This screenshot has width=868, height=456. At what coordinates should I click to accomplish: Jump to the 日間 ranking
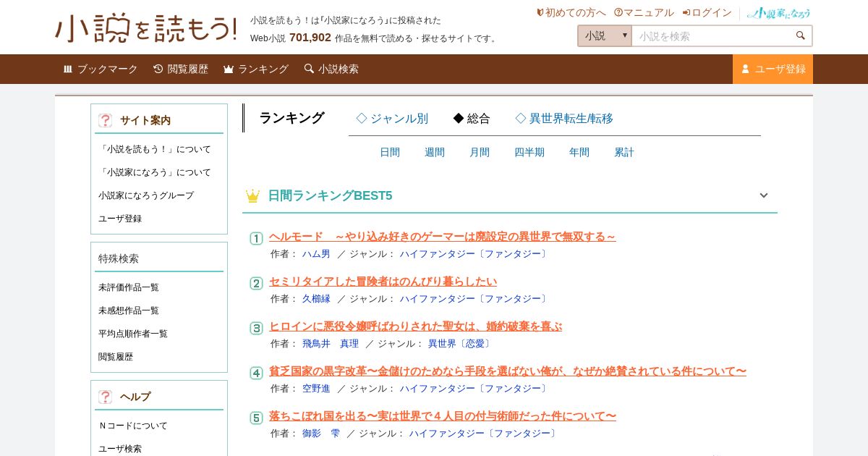[390, 152]
